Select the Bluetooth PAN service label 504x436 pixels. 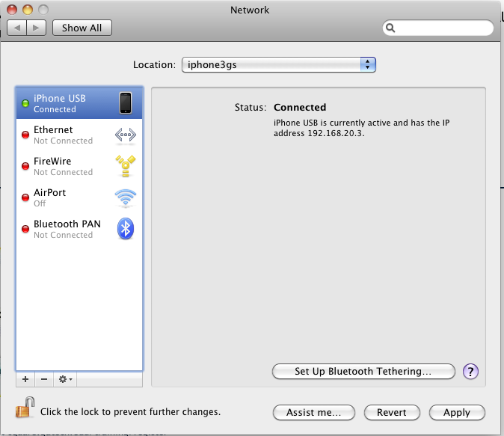(x=67, y=224)
